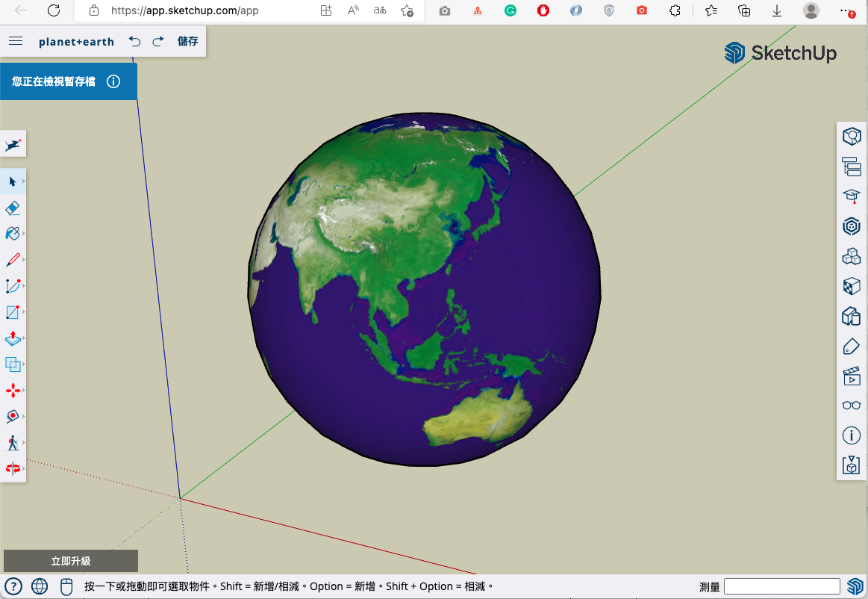Open the Scenes panel
Screen dimensions: 868x599
tap(852, 376)
